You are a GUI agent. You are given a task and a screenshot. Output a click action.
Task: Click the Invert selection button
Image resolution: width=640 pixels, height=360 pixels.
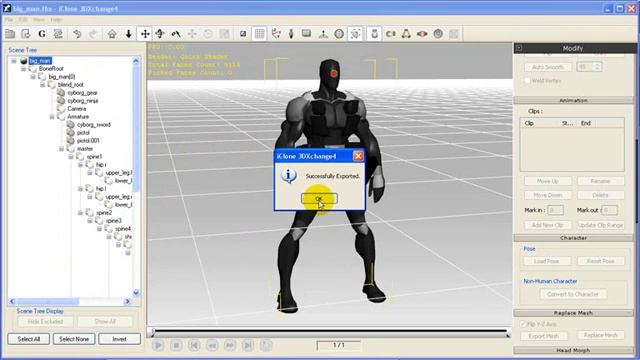[119, 339]
